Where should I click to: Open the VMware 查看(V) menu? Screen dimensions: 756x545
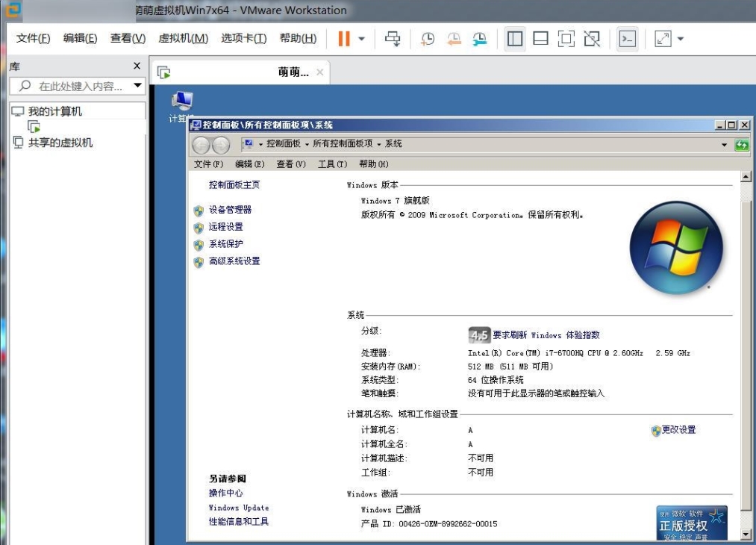[128, 38]
